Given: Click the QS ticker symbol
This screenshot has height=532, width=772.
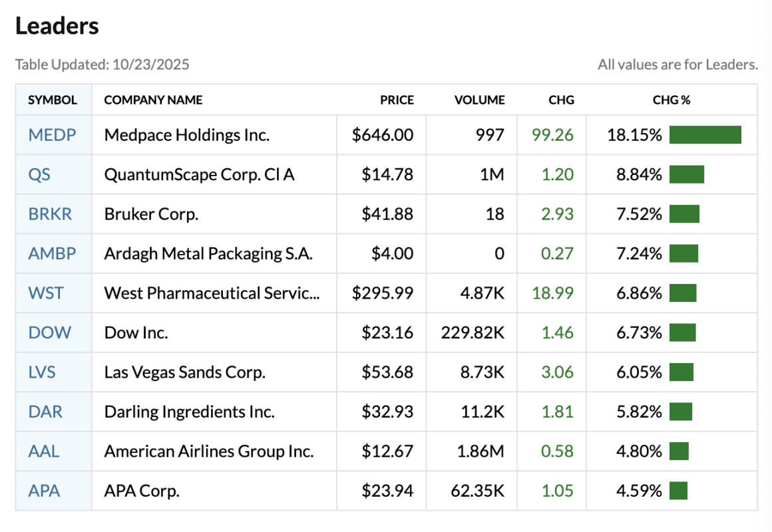Looking at the screenshot, I should 39,174.
